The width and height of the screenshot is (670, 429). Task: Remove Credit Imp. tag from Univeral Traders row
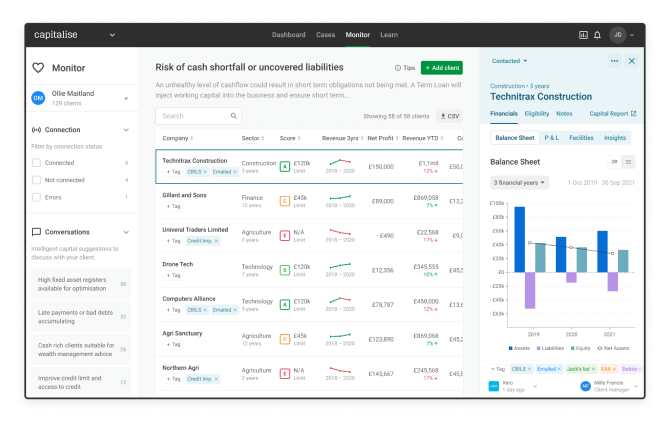click(x=216, y=241)
